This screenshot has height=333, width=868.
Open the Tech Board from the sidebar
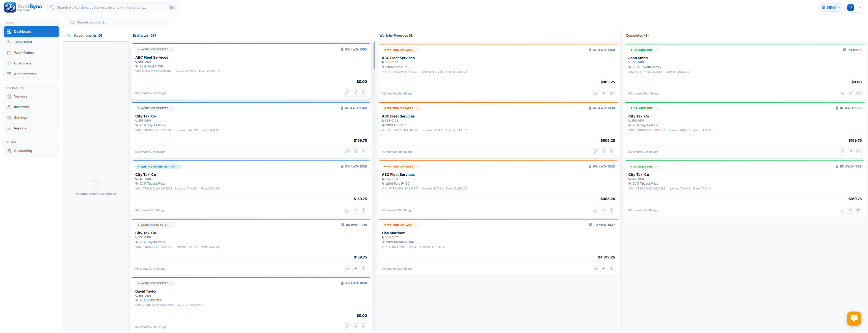23,42
